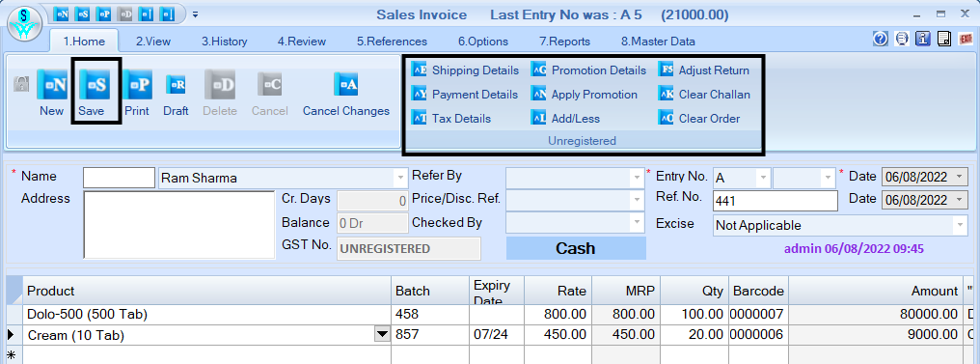Click the quick access down-arrow icon
The width and height of the screenshot is (980, 364).
coord(167,14)
